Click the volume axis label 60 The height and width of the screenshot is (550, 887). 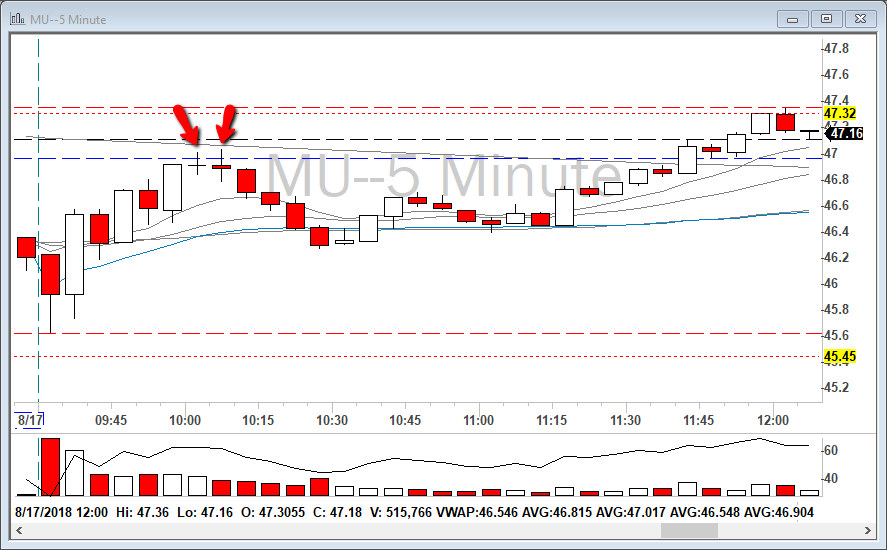[831, 450]
